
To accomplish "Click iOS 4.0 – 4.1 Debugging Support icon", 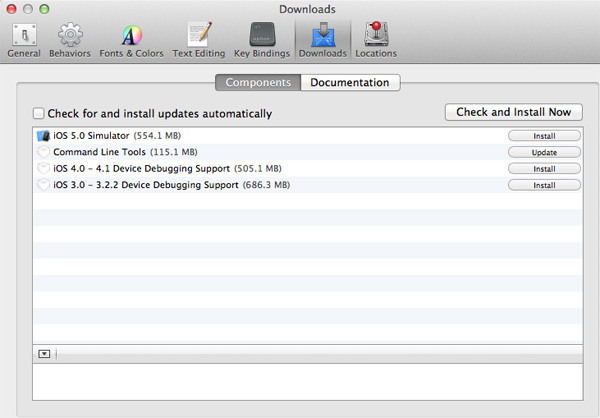I will [43, 168].
